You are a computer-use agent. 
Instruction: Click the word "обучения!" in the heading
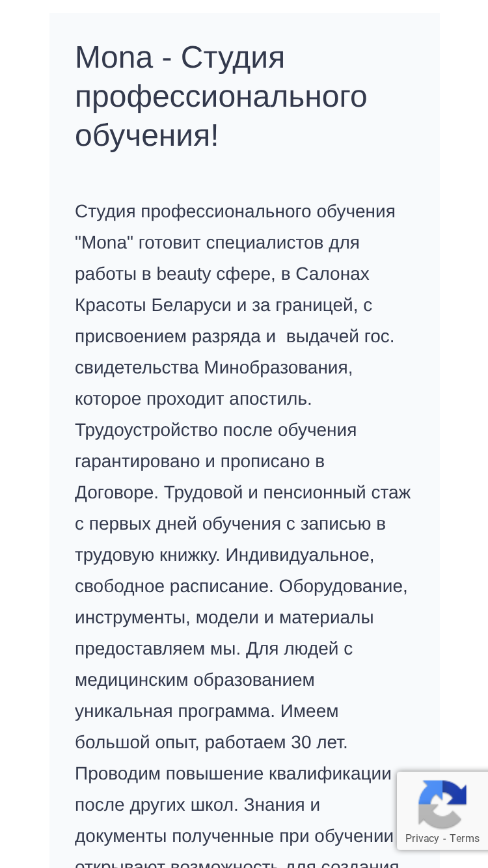[x=147, y=135]
